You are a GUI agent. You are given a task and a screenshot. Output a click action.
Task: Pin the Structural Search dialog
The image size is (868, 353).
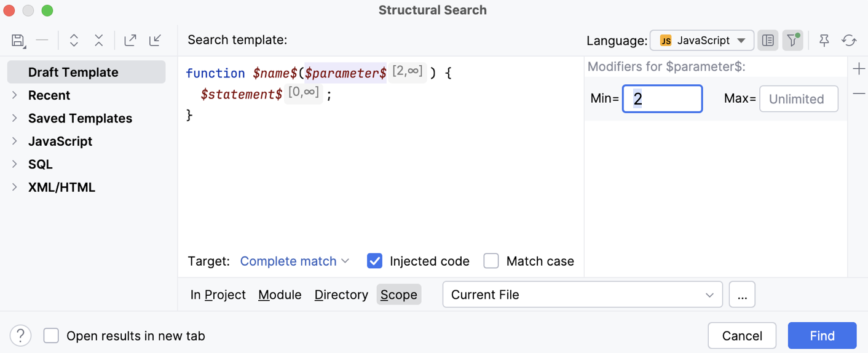point(824,41)
